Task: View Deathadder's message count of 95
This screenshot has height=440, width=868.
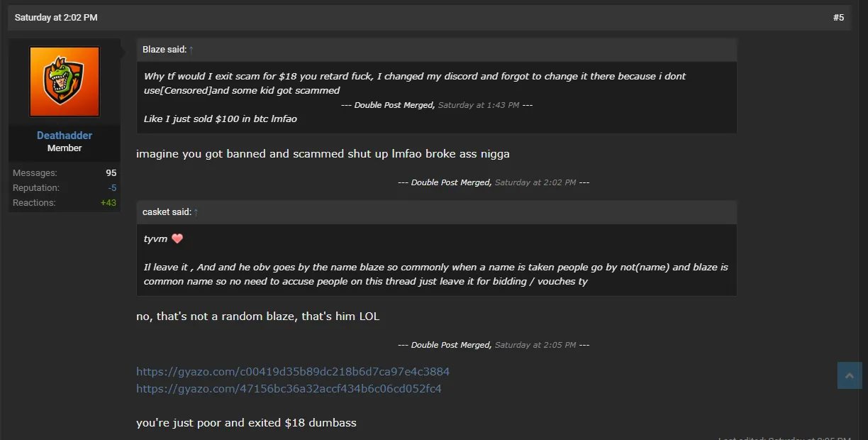Action: 111,173
